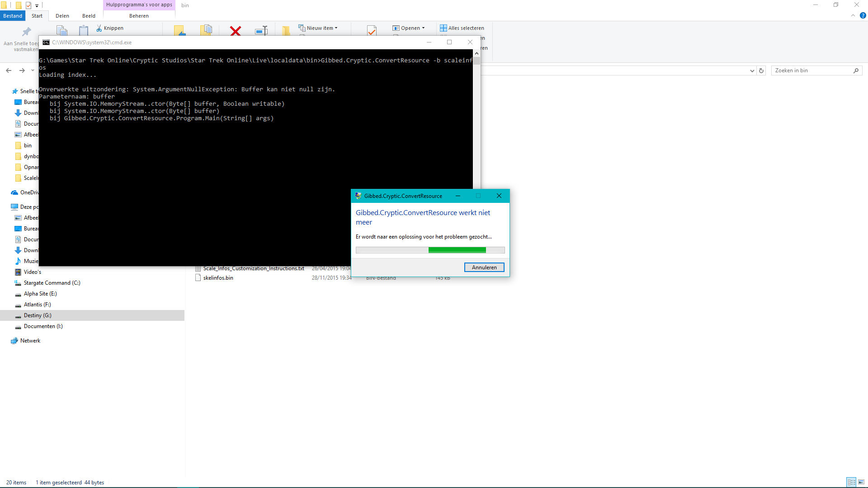Open the Bestand menu tab
The width and height of the screenshot is (868, 488).
(x=13, y=16)
